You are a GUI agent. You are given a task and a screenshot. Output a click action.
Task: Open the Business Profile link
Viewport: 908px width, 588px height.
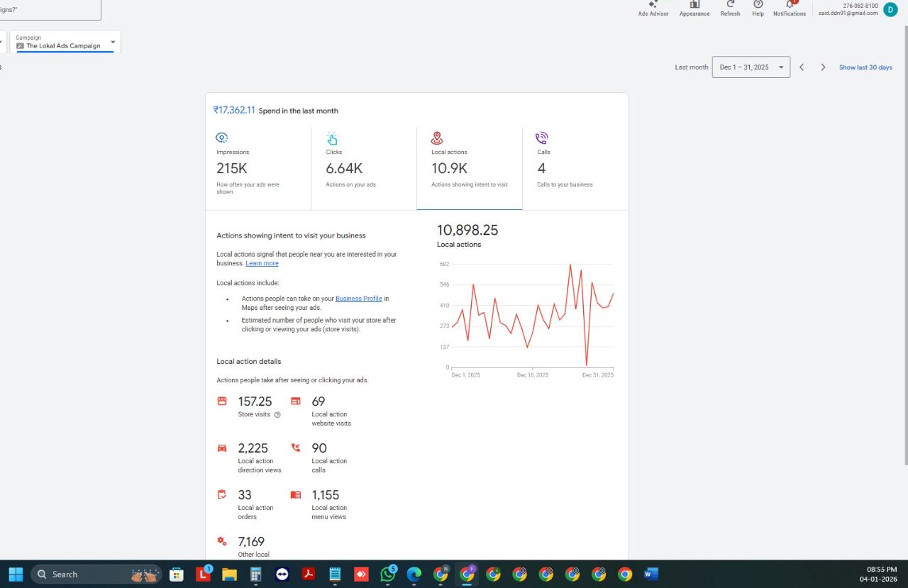(358, 299)
